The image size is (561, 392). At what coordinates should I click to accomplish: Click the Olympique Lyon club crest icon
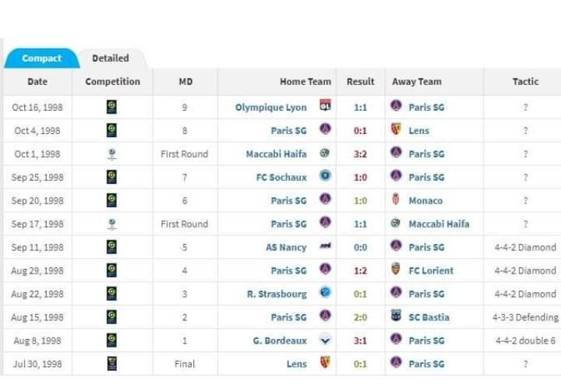tap(325, 105)
